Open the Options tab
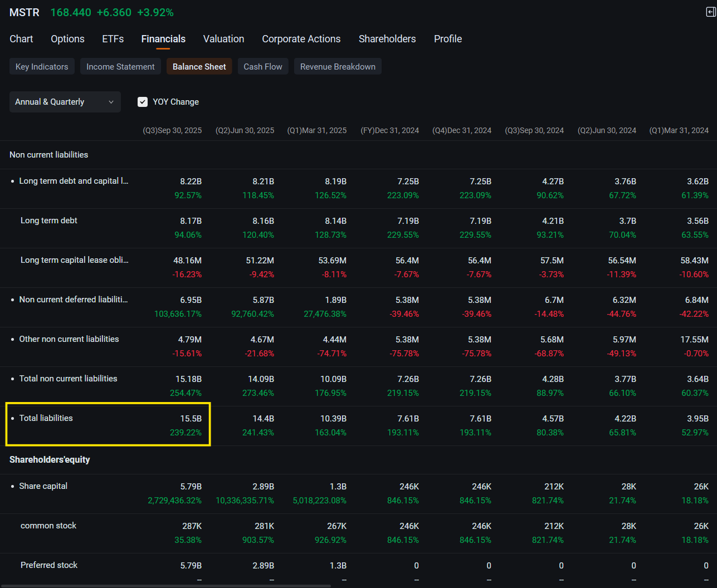The height and width of the screenshot is (588, 717). 67,39
